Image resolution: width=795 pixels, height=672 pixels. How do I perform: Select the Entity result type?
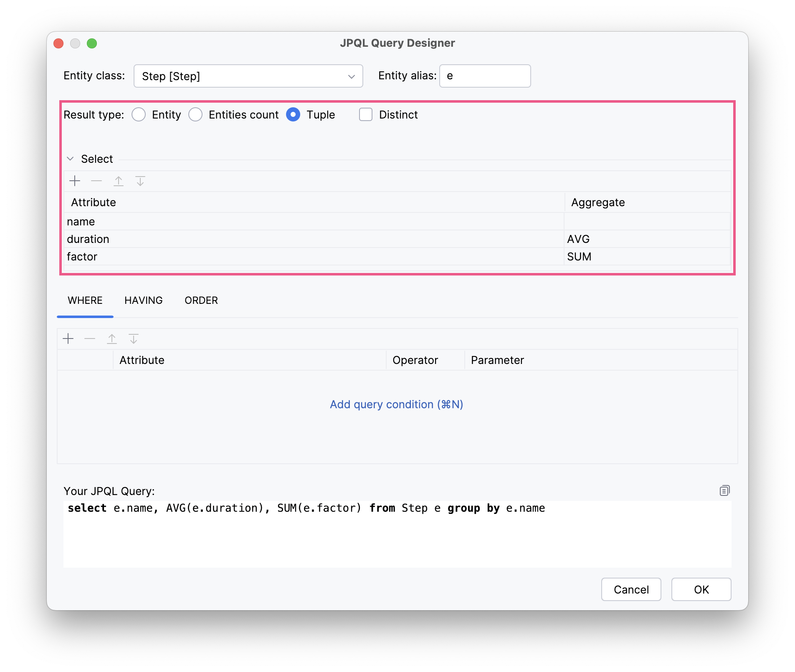[x=138, y=114]
